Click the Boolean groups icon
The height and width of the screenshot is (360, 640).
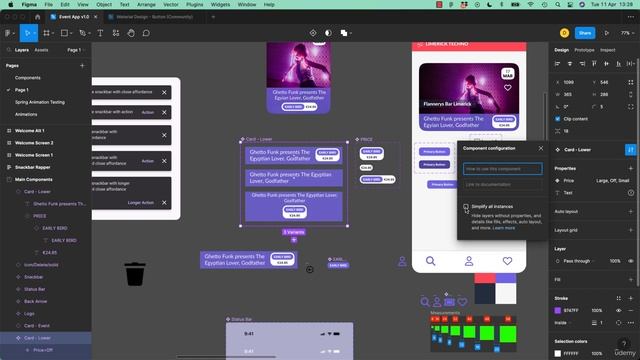point(344,33)
